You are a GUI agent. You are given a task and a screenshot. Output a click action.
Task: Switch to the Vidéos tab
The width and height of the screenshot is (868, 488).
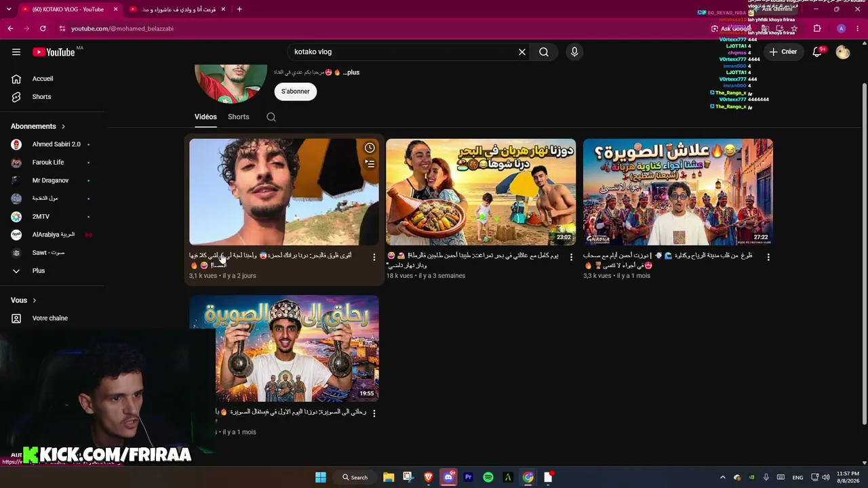205,117
